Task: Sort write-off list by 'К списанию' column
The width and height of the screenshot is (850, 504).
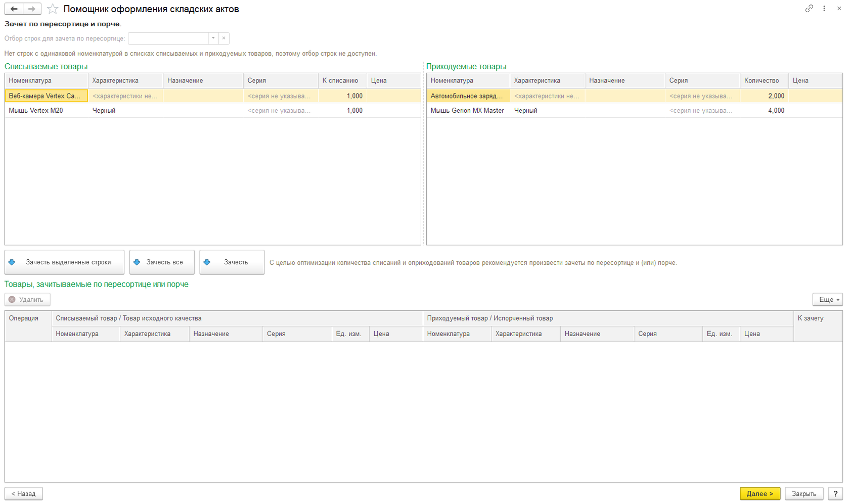Action: coord(342,81)
